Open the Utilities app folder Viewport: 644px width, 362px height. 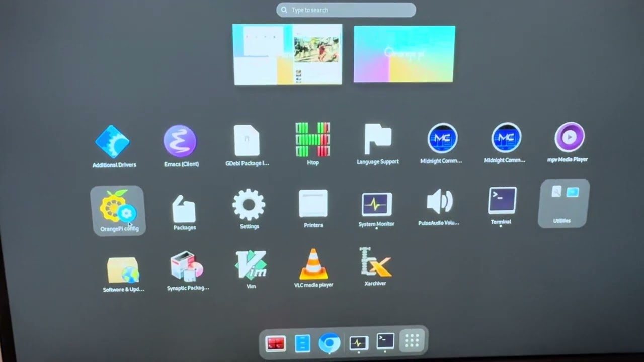[x=563, y=203]
